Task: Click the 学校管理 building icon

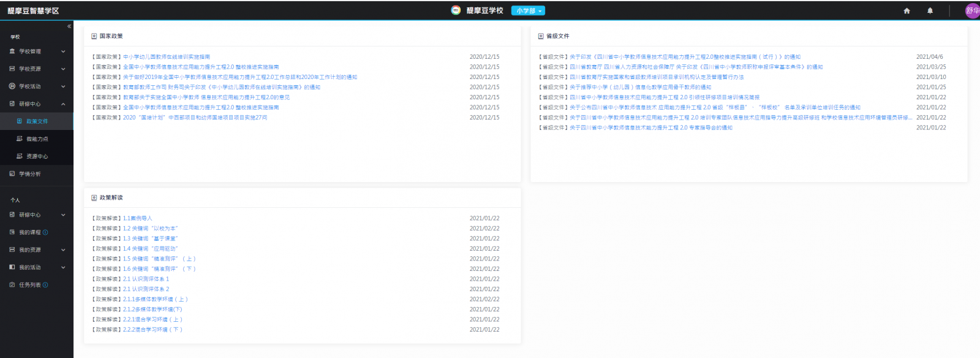Action: [12, 51]
